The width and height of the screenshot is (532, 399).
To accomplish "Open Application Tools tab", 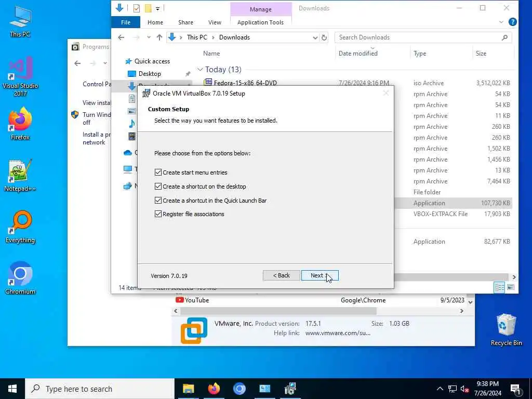I will tap(260, 22).
